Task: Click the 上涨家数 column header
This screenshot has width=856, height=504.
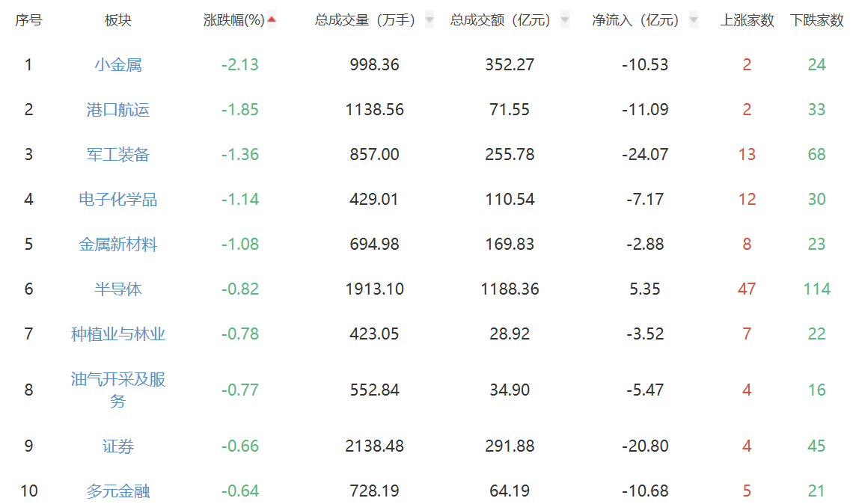Action: (x=747, y=21)
